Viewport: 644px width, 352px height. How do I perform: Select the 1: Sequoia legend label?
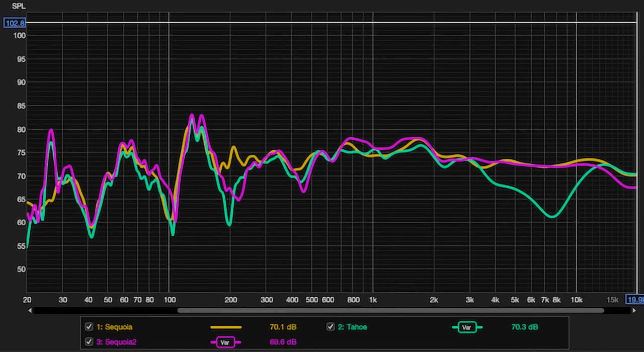point(114,327)
